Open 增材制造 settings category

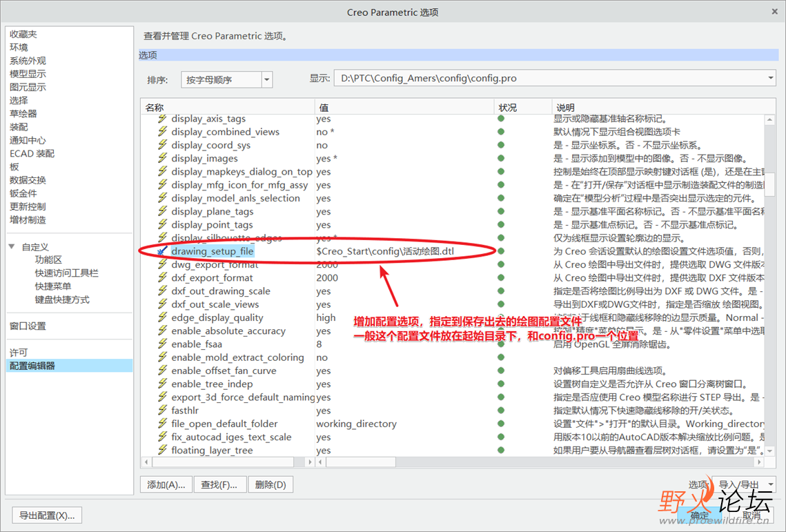click(28, 219)
